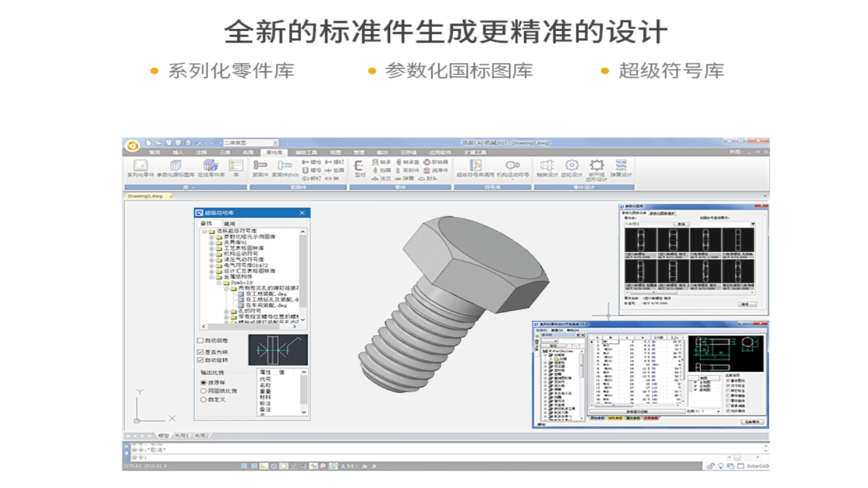The height and width of the screenshot is (488, 868).
Task: Open the 齿轮设计 gear design tool
Action: pyautogui.click(x=572, y=166)
